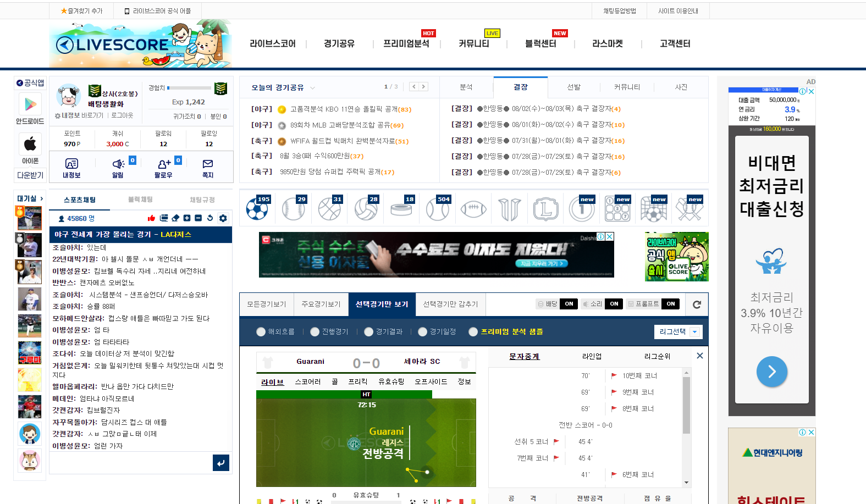Select the basketball sport filter icon
This screenshot has width=866, height=504.
[x=329, y=209]
